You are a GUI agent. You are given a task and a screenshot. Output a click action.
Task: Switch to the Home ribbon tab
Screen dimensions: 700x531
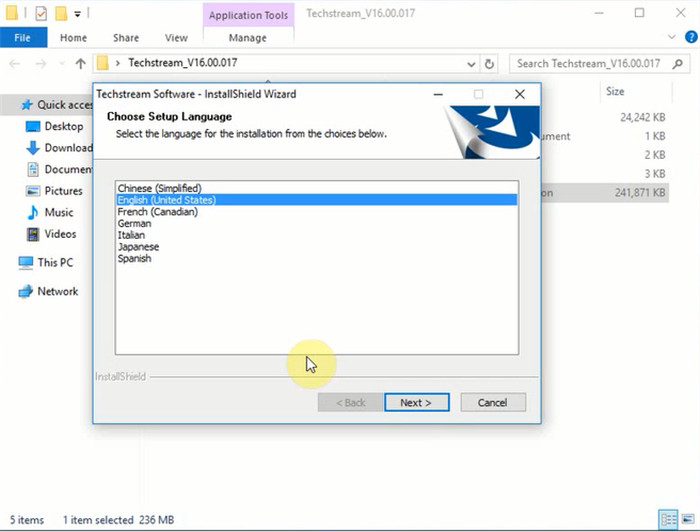tap(73, 38)
